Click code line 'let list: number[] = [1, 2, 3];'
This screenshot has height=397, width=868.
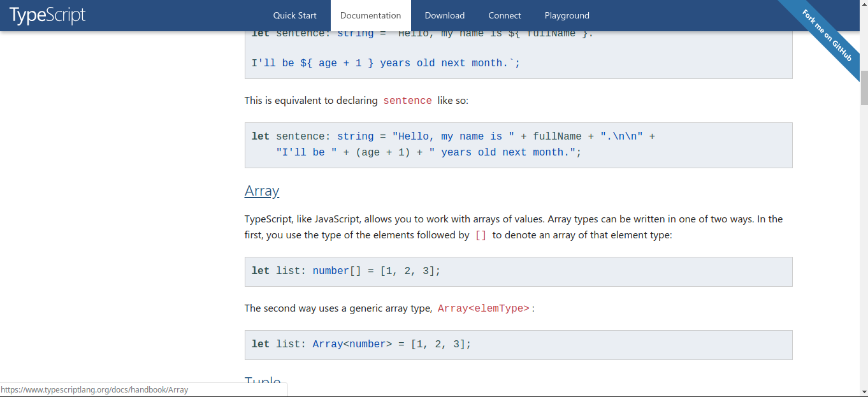[346, 271]
